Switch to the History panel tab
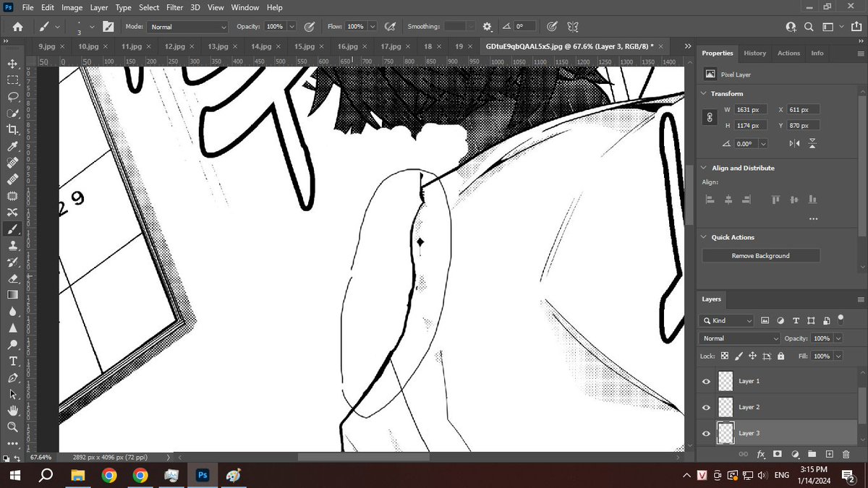The height and width of the screenshot is (488, 868). pyautogui.click(x=754, y=53)
